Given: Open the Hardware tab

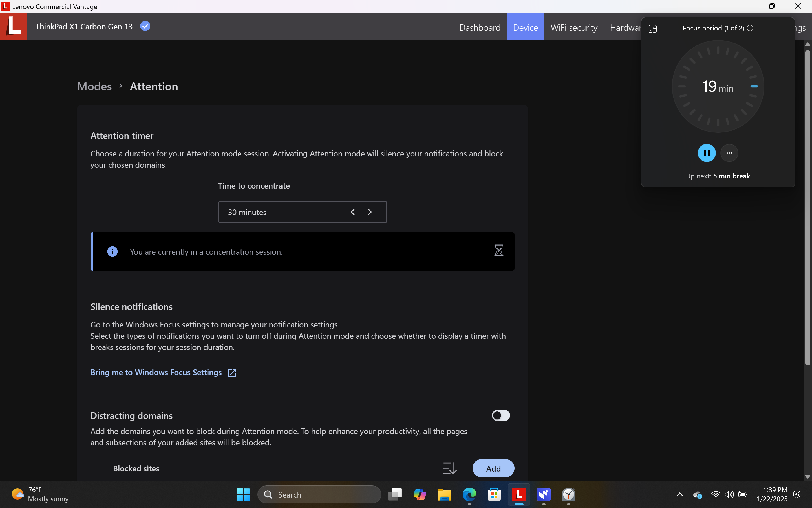Looking at the screenshot, I should (x=625, y=27).
